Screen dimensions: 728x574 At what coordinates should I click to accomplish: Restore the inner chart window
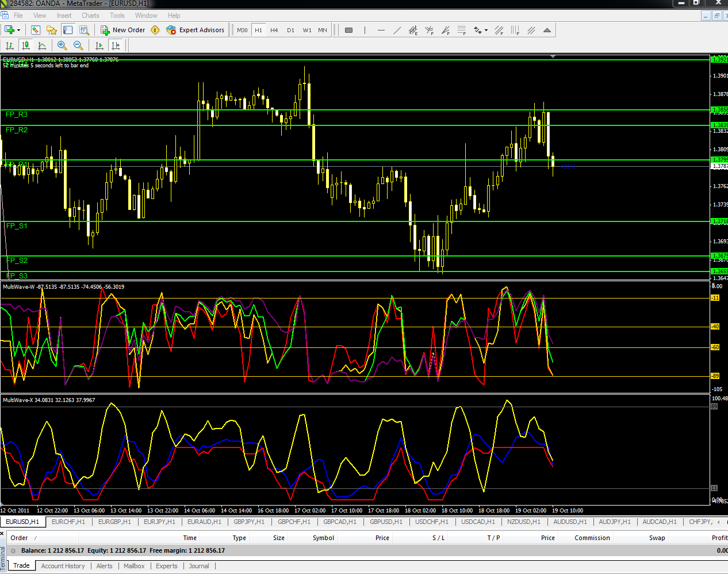717,16
